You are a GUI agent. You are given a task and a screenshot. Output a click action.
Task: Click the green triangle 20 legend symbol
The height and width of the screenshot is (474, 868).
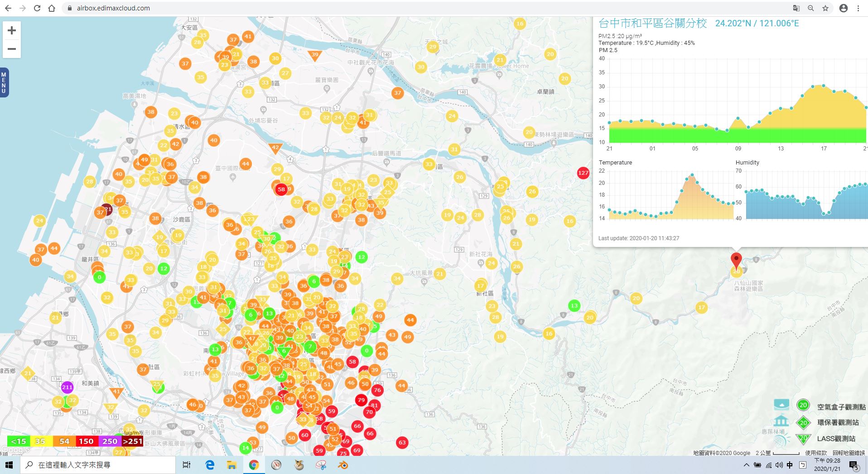tap(803, 438)
